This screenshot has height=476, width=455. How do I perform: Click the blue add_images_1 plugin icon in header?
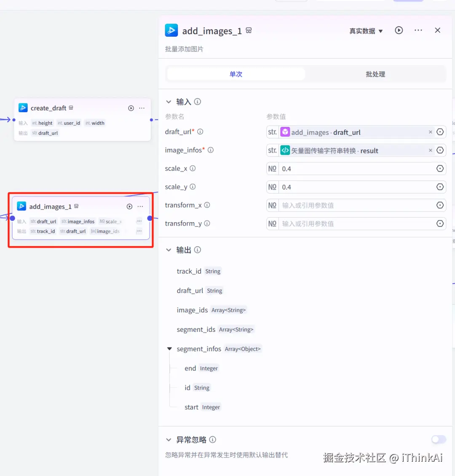pos(171,30)
